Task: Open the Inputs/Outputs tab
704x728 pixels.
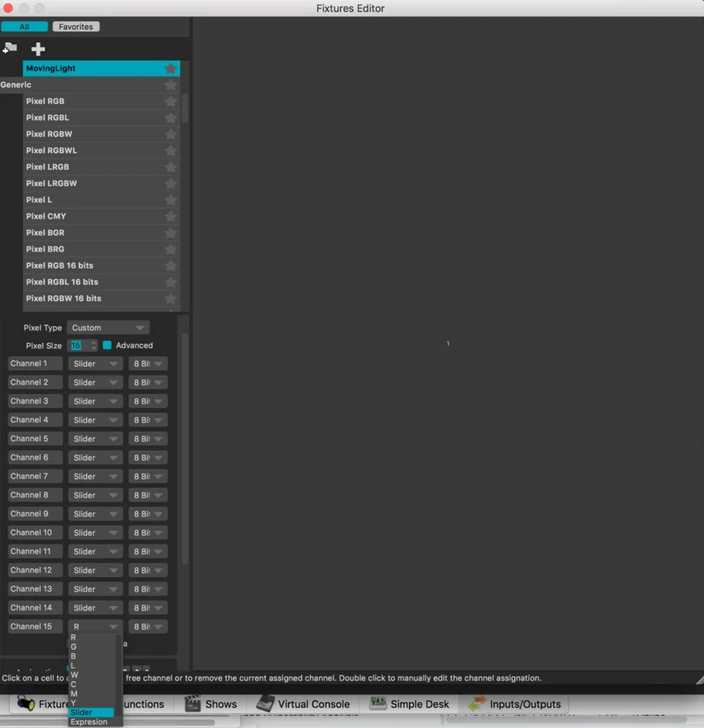Action: point(514,704)
